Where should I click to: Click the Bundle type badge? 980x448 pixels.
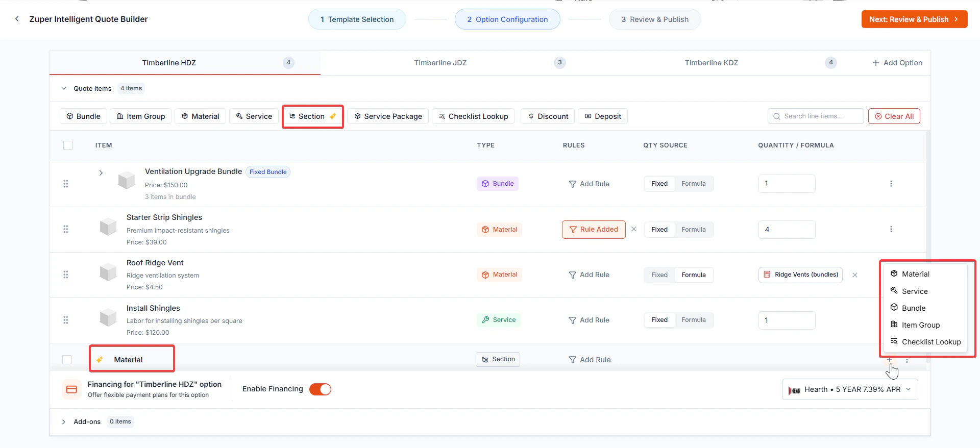(498, 184)
